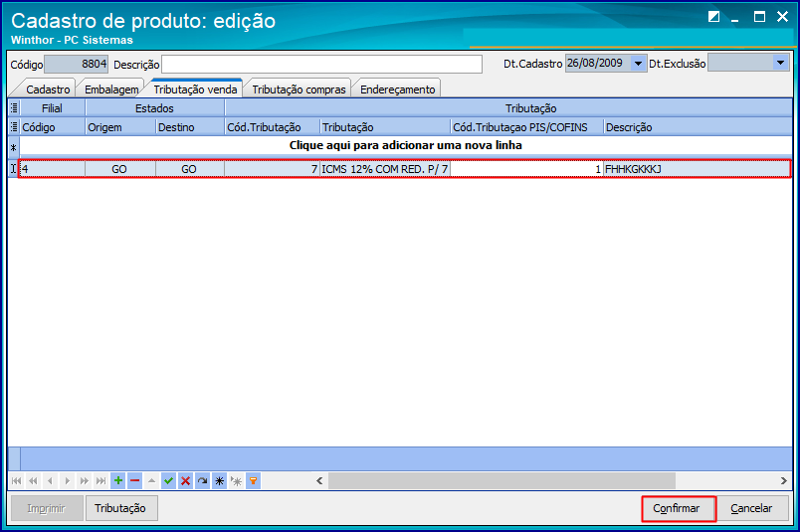800x532 pixels.
Task: Click the Descrição column header
Action: [698, 127]
